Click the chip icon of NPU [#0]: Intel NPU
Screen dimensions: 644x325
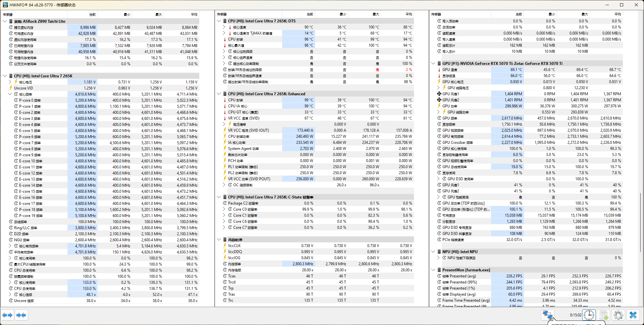(439, 252)
